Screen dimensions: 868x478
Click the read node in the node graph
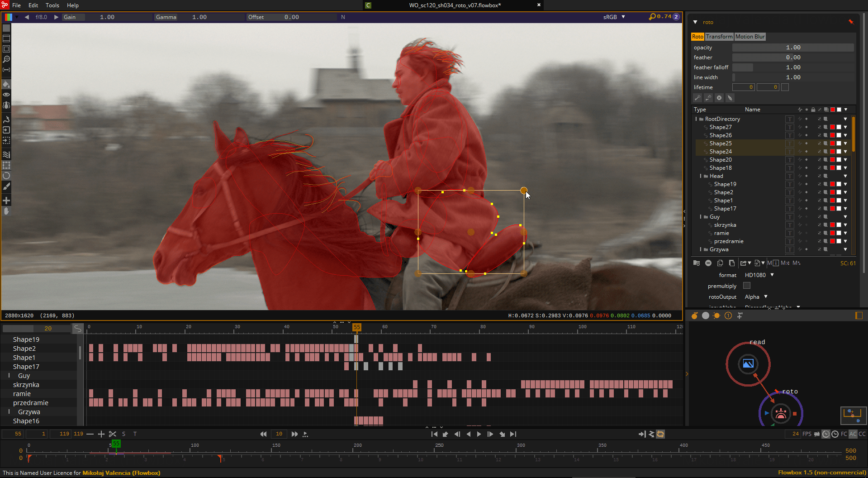tap(748, 363)
